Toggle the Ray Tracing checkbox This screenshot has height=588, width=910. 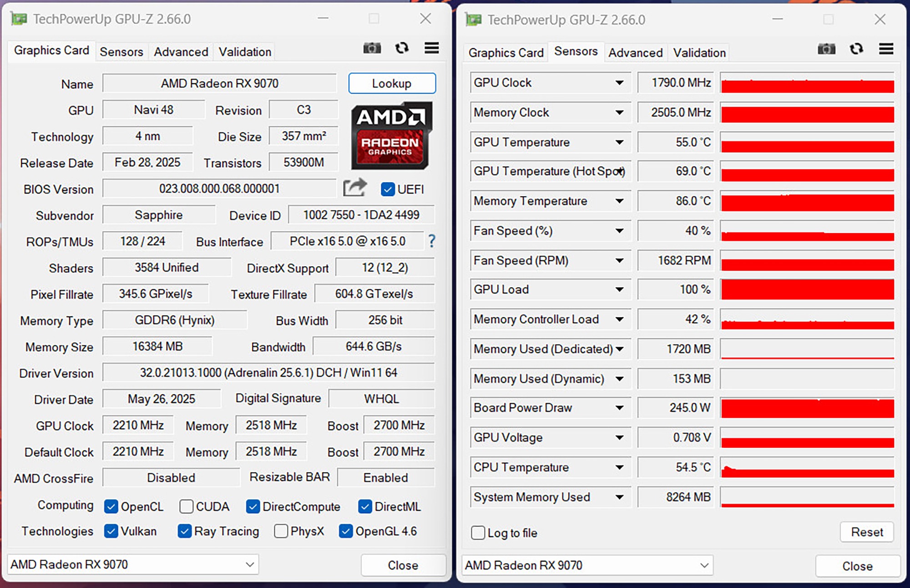(184, 531)
